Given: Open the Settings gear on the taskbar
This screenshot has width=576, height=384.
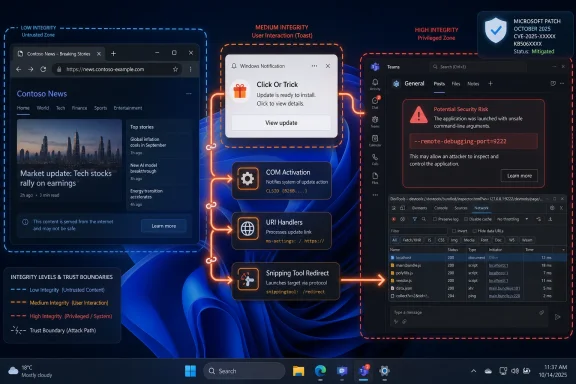Looking at the screenshot, I should click(384, 371).
